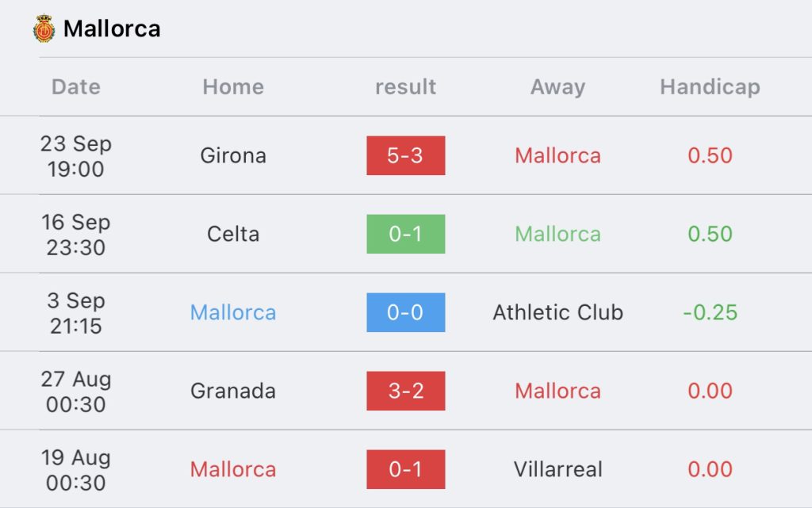This screenshot has height=508, width=812.
Task: Click the Granada home team name
Action: [233, 391]
